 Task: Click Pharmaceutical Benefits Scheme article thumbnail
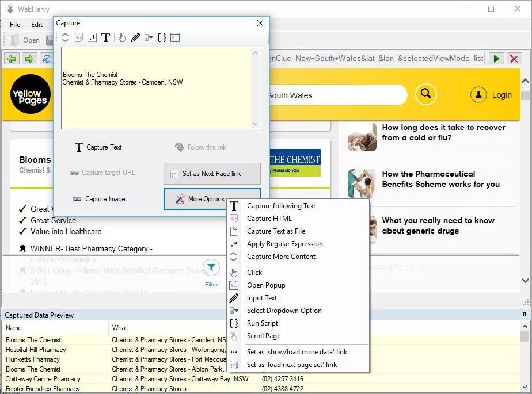click(x=362, y=183)
